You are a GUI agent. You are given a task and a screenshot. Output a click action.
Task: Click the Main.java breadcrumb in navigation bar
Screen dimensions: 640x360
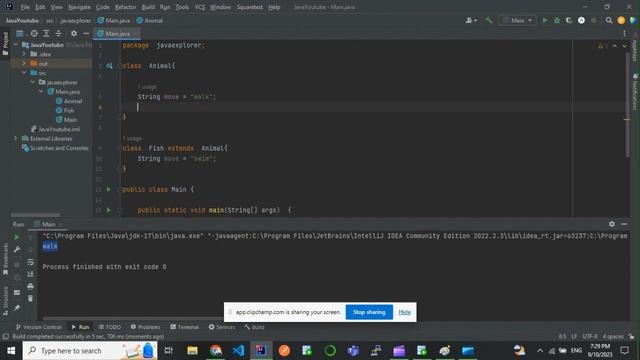114,20
